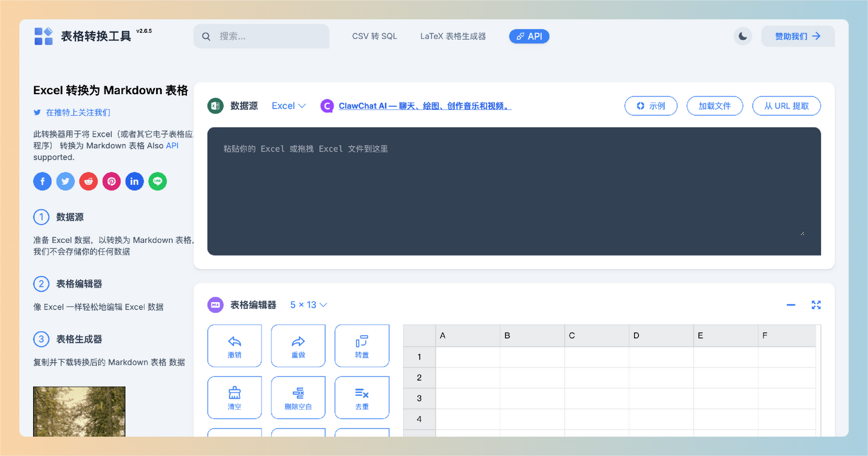Open the LaTeX 表格生成器 menu item
The width and height of the screenshot is (868, 456).
(453, 36)
